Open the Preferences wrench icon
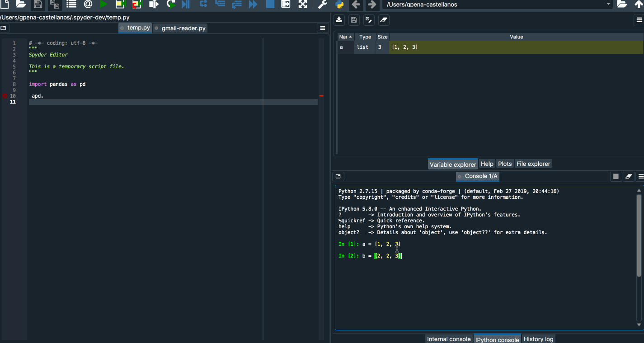Screen dimensions: 644x343 point(321,5)
